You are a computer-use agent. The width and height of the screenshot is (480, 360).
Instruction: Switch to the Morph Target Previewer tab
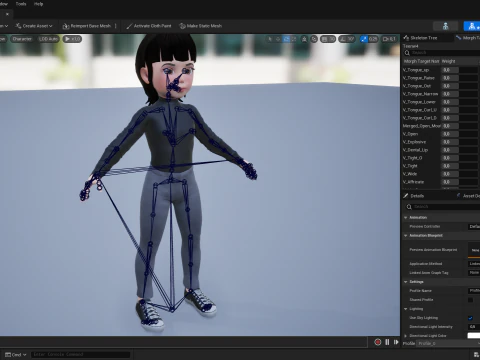coord(468,38)
